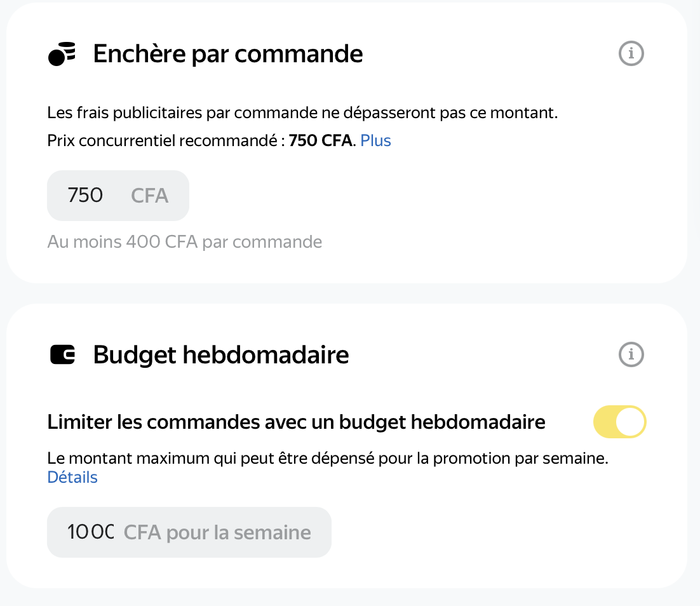Click the 'CFA pour la semaine' suffix
This screenshot has height=606, width=700.
(x=217, y=533)
